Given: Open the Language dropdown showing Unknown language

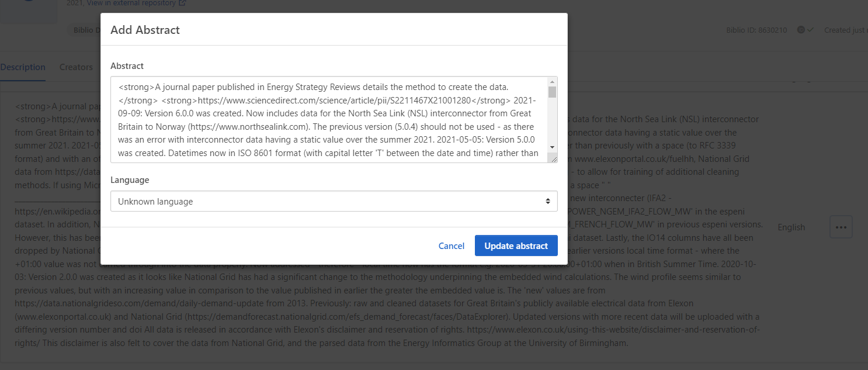Looking at the screenshot, I should pos(334,201).
